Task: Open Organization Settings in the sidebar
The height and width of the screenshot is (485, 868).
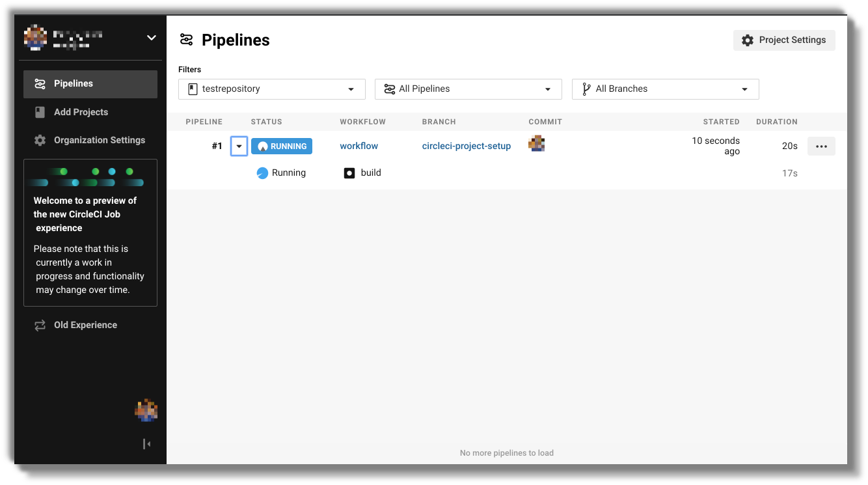Action: tap(100, 140)
